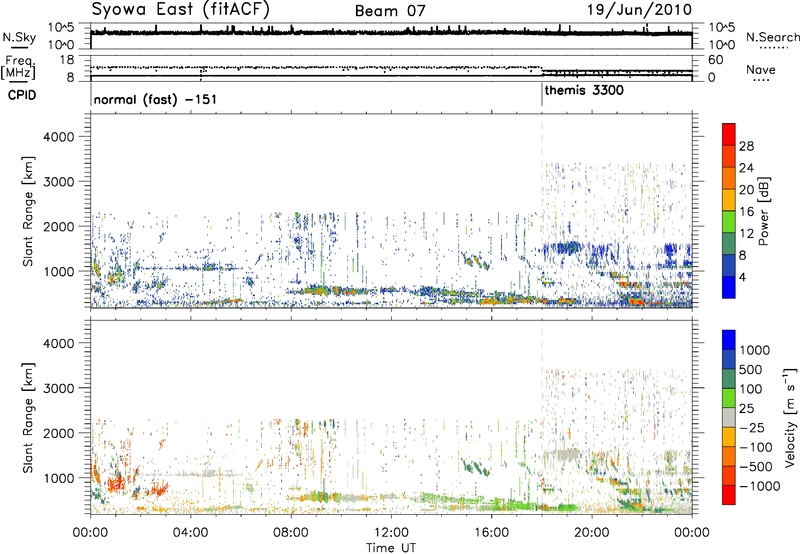Select Power colorbar segment between 20 and 24
Viewport: 800px width, 554px height.
[729, 178]
